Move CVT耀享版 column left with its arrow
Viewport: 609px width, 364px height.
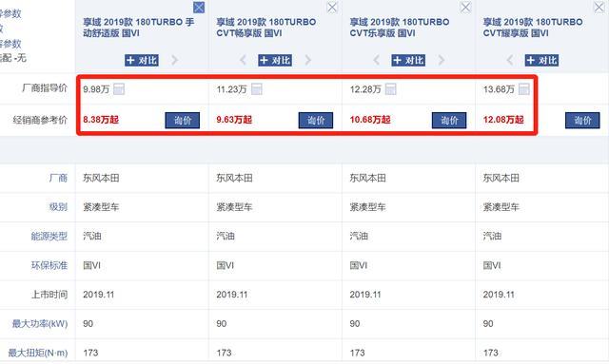point(510,60)
